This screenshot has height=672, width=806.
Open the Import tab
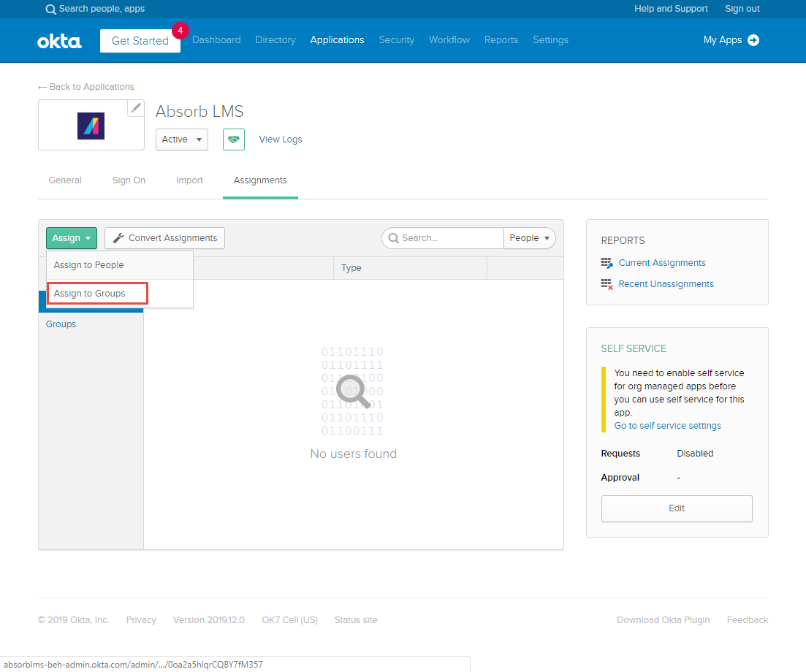(x=189, y=180)
